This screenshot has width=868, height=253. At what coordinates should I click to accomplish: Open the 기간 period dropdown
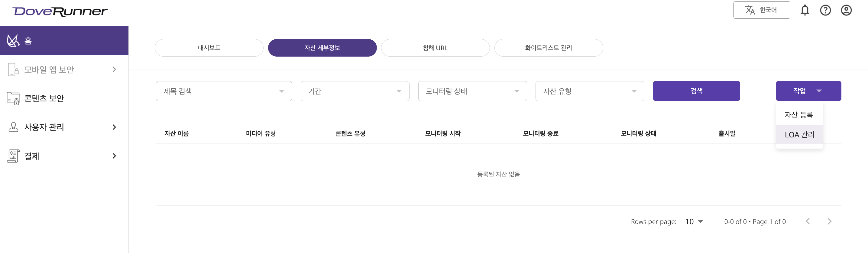(355, 91)
